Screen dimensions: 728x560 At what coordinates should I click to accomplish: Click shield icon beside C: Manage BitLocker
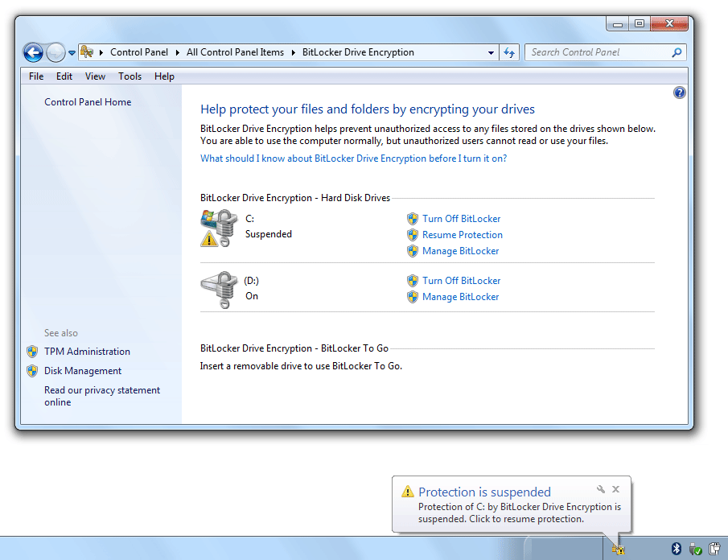[413, 251]
